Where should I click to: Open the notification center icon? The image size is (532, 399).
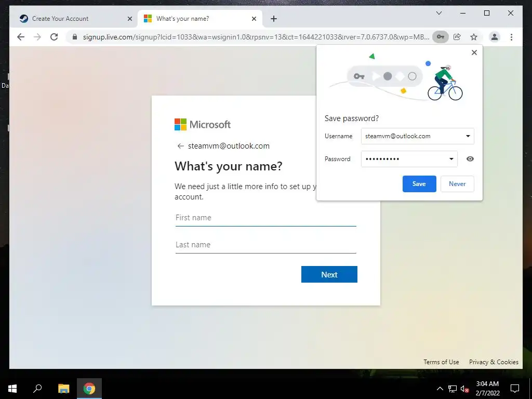515,389
